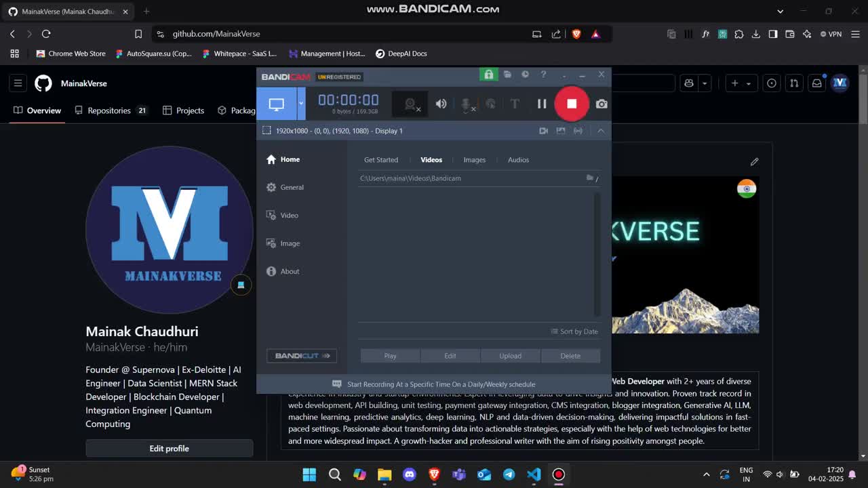Viewport: 868px width, 488px height.
Task: Toggle text overlay T icon in Bandicam
Action: point(515,104)
